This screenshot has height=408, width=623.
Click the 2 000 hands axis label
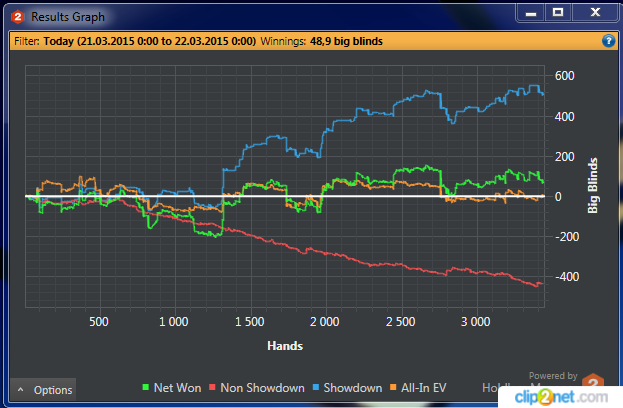[325, 321]
